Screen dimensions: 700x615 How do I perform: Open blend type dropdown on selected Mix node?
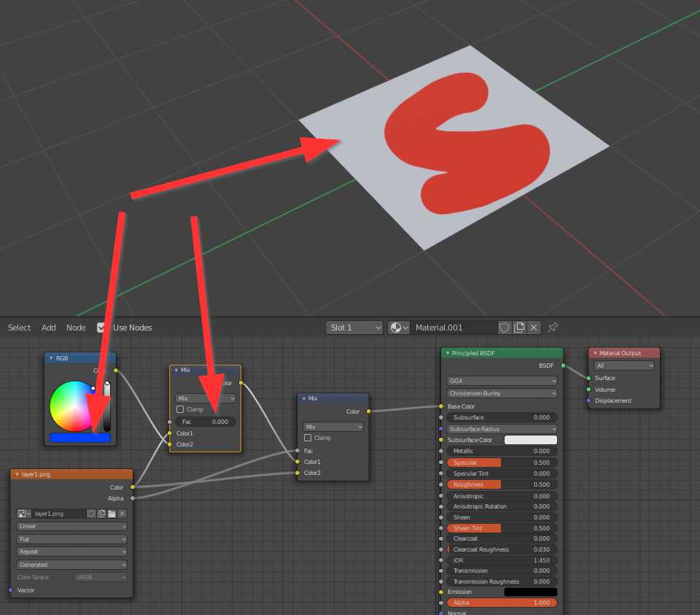coord(206,398)
